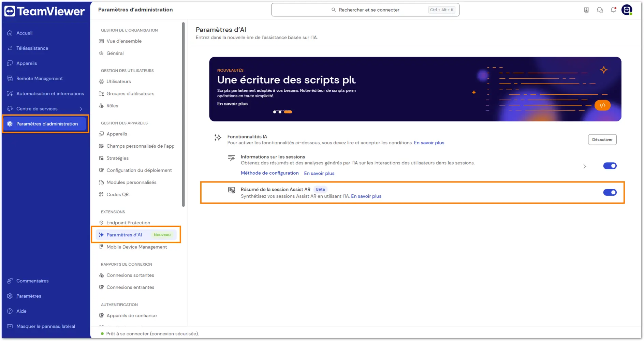Select the Téléassistance arrows icon
This screenshot has width=644, height=341.
coord(10,48)
